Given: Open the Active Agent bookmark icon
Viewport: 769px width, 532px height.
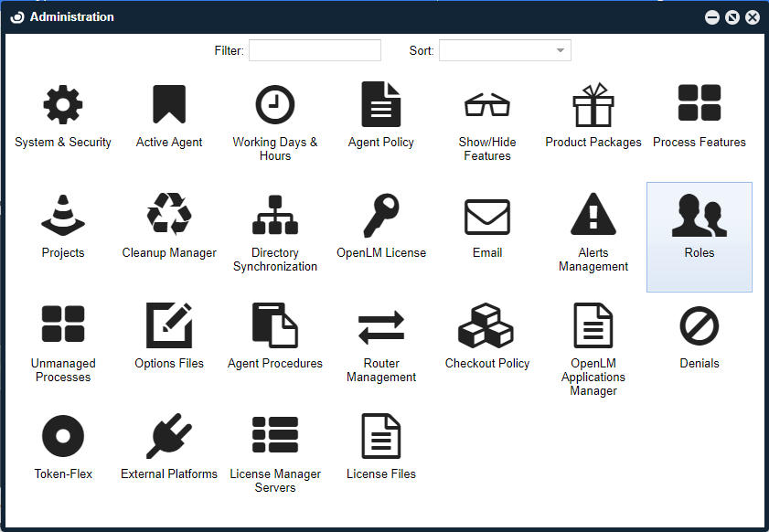Looking at the screenshot, I should 169,105.
